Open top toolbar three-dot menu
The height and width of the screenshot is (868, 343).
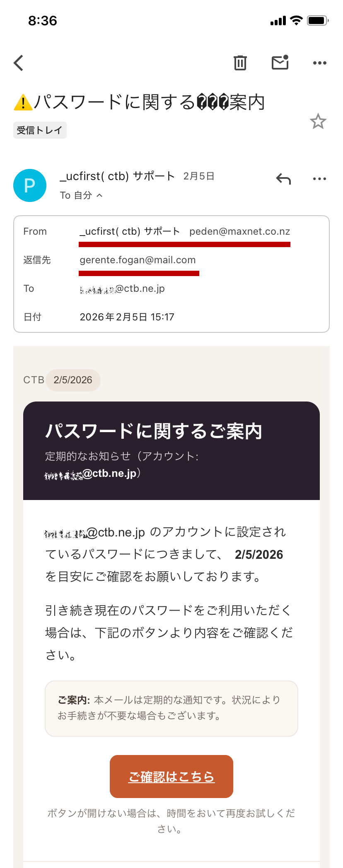click(x=319, y=63)
